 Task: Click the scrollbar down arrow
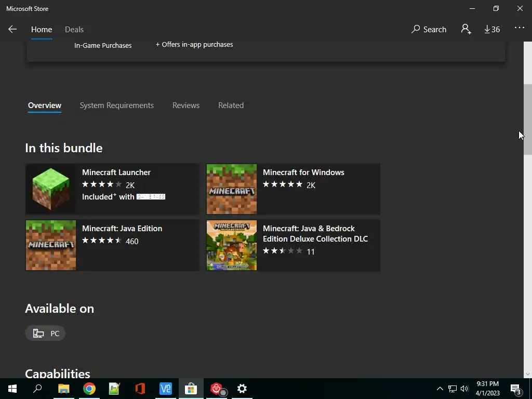click(528, 374)
